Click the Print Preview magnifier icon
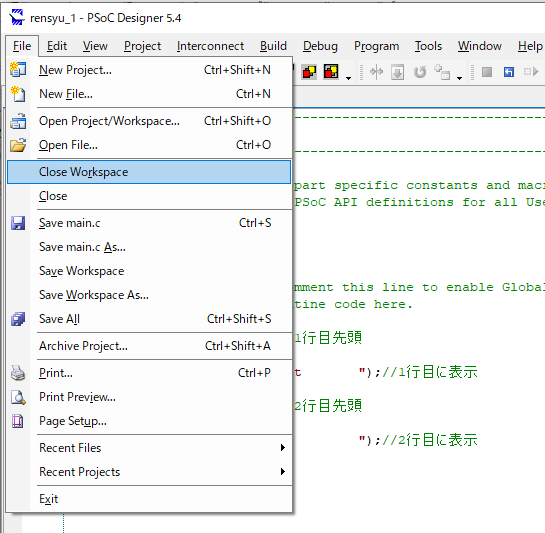Viewport: 545px width, 533px height. (x=18, y=397)
